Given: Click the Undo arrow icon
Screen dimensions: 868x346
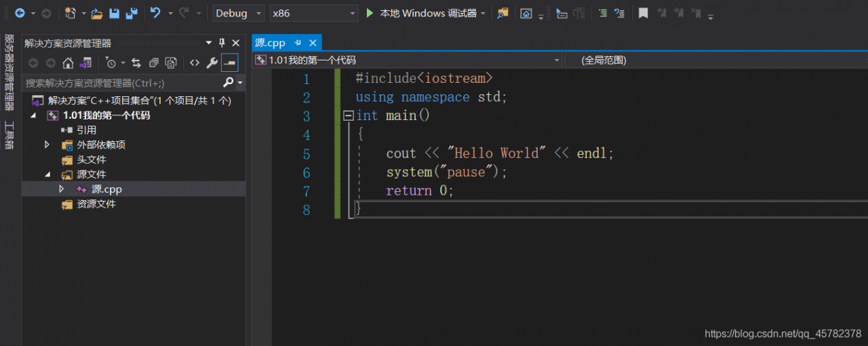Looking at the screenshot, I should (x=155, y=13).
